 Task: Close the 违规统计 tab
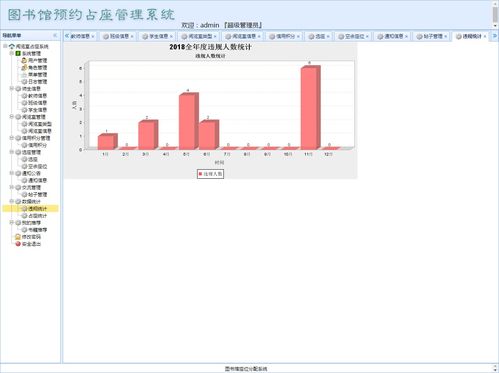485,36
